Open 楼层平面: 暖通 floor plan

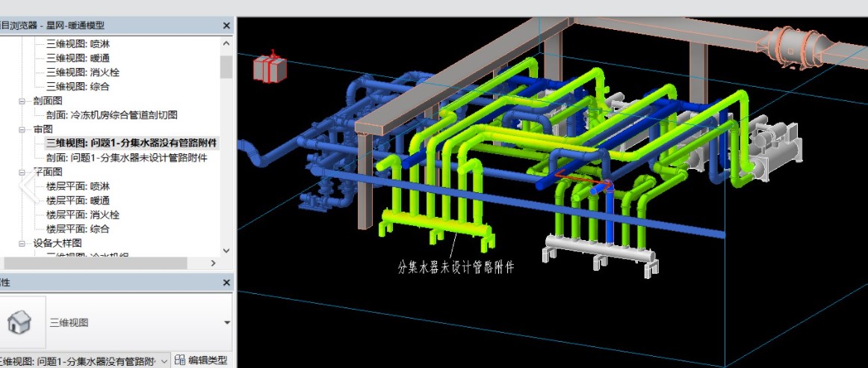(x=78, y=200)
